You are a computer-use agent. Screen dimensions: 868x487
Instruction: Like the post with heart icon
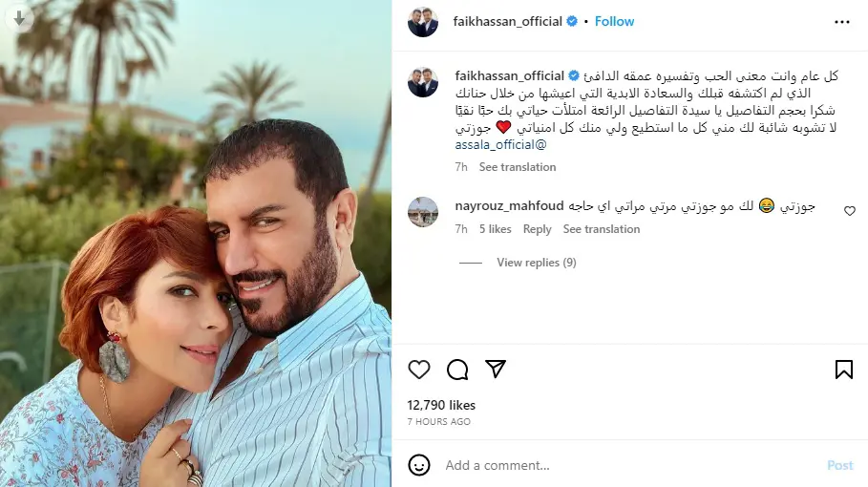tap(419, 370)
